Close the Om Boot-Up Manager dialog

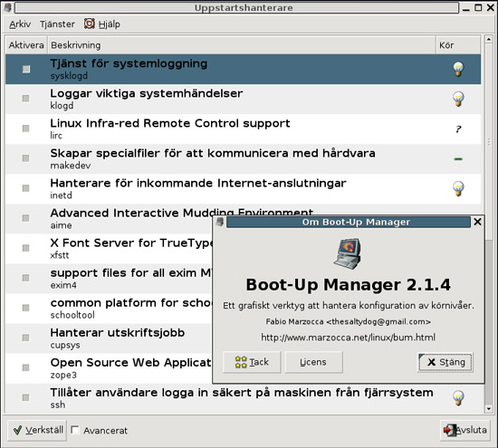(477, 222)
